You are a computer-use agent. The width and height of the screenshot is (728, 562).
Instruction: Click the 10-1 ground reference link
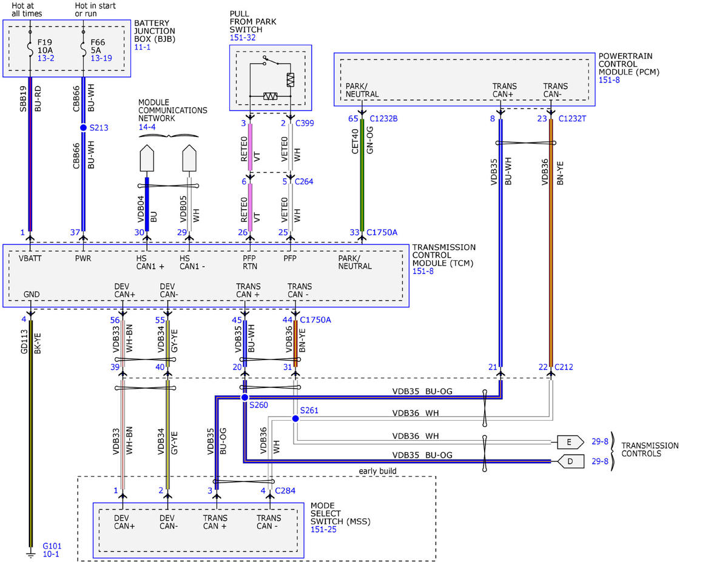point(52,554)
